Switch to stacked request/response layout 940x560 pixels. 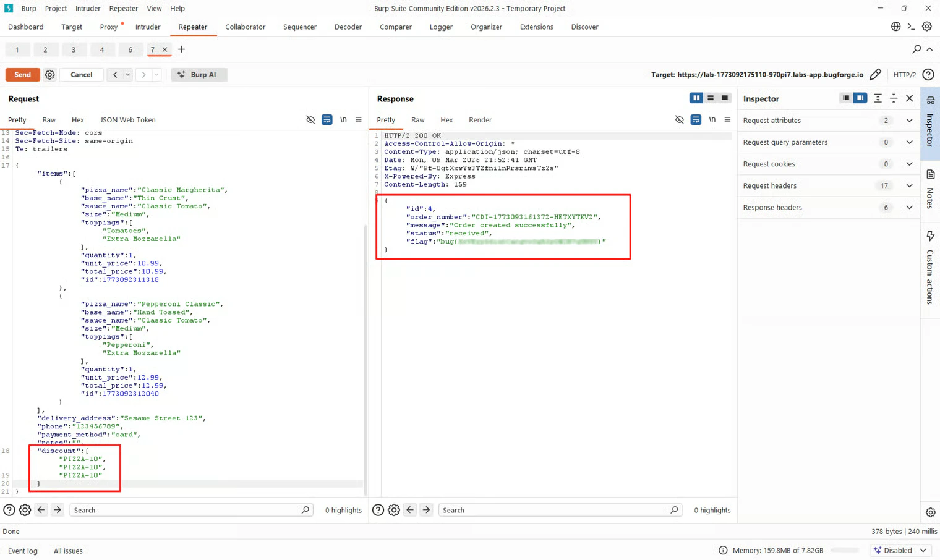click(711, 98)
